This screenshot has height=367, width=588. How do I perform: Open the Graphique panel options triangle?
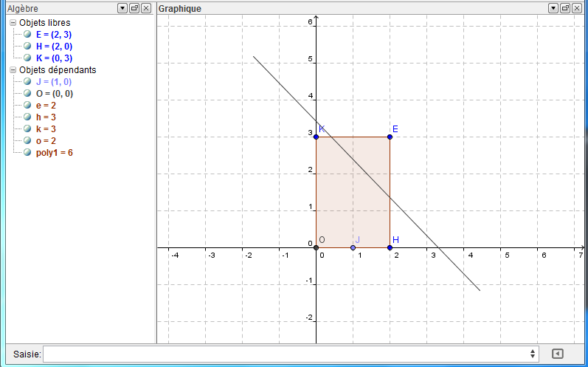pos(553,7)
